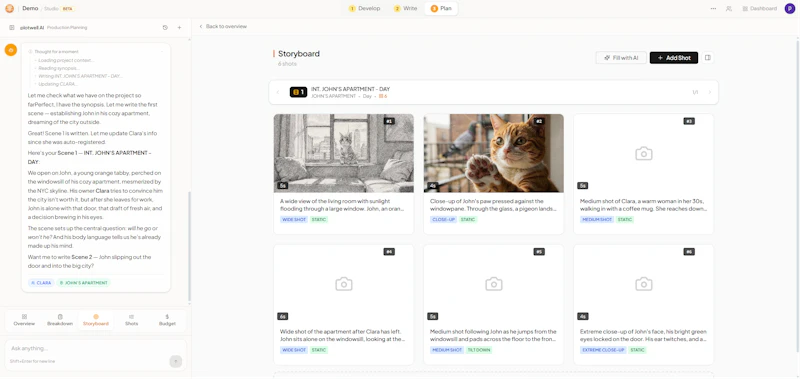The image size is (800, 379).
Task: Click STATIC tag on shot #6
Action: click(x=637, y=350)
